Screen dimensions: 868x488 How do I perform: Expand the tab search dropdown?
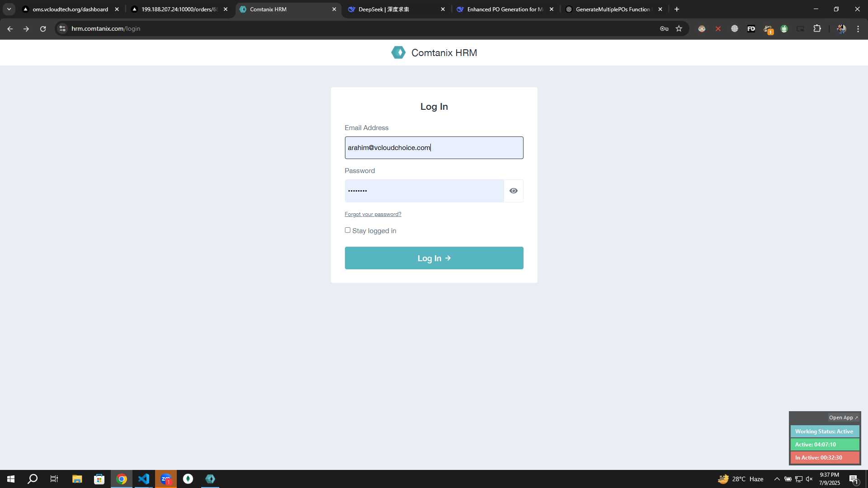(9, 9)
